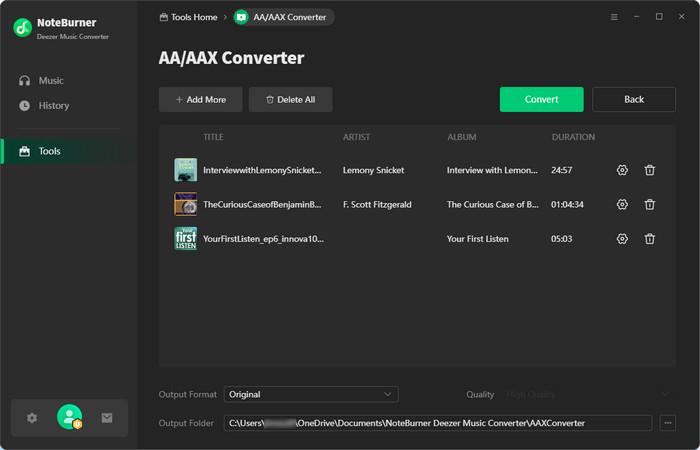Click artist name F. Scott Fitzgerald
Image resolution: width=700 pixels, height=450 pixels.
click(377, 204)
